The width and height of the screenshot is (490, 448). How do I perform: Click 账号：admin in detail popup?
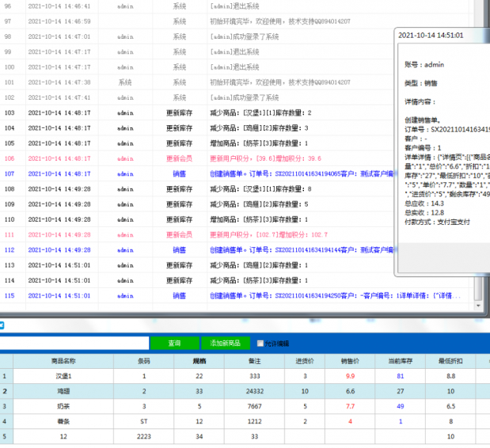[x=424, y=65]
